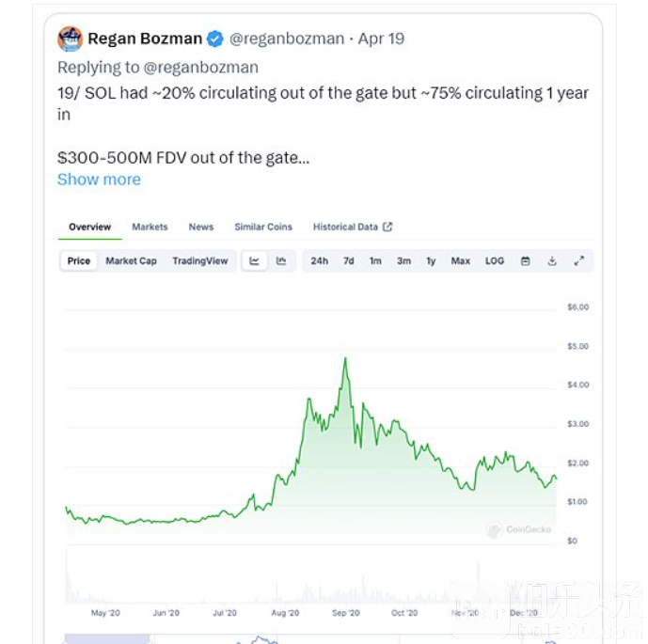Click the download chart data icon
The width and height of the screenshot is (648, 644).
(552, 261)
